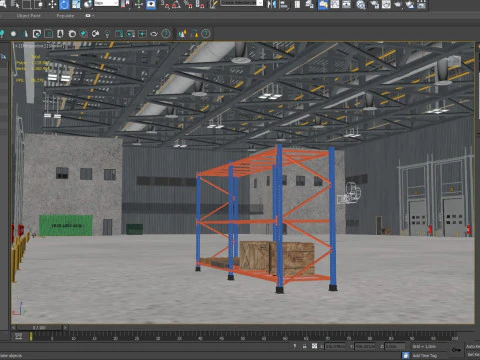The height and width of the screenshot is (360, 480).
Task: Show the Rendered Frame Window
Action: (386, 4)
